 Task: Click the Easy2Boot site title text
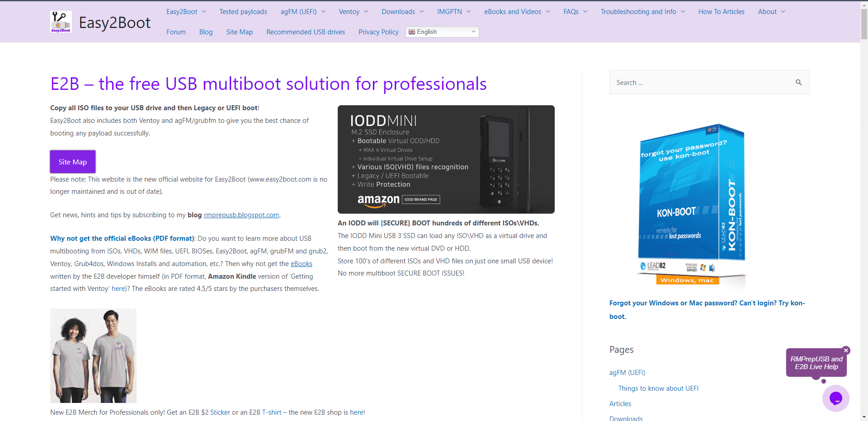click(x=115, y=23)
